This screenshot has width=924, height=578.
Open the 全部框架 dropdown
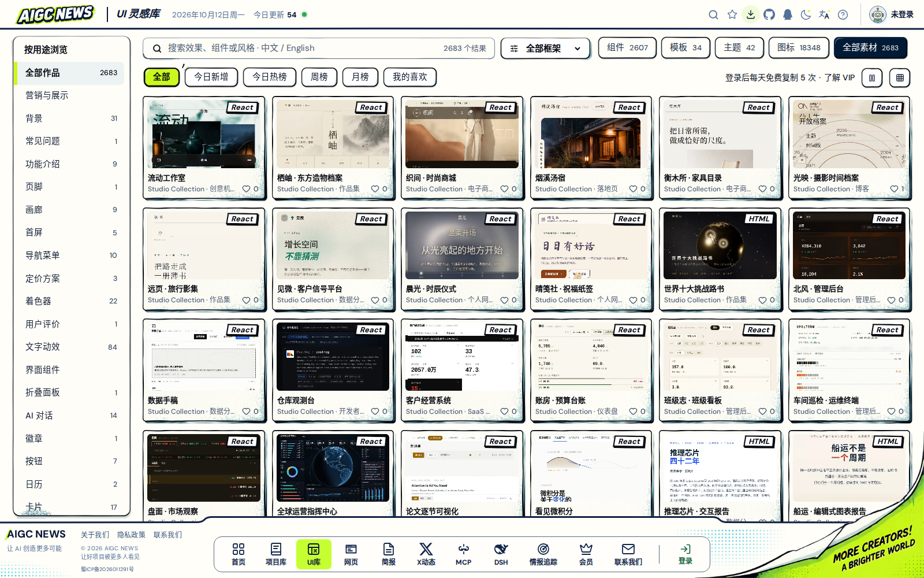point(546,49)
